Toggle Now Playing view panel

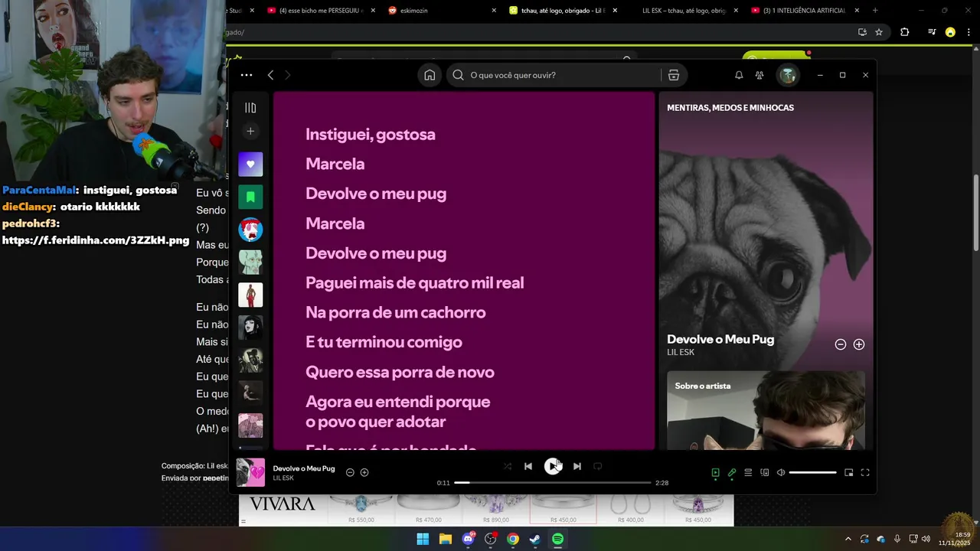point(715,473)
